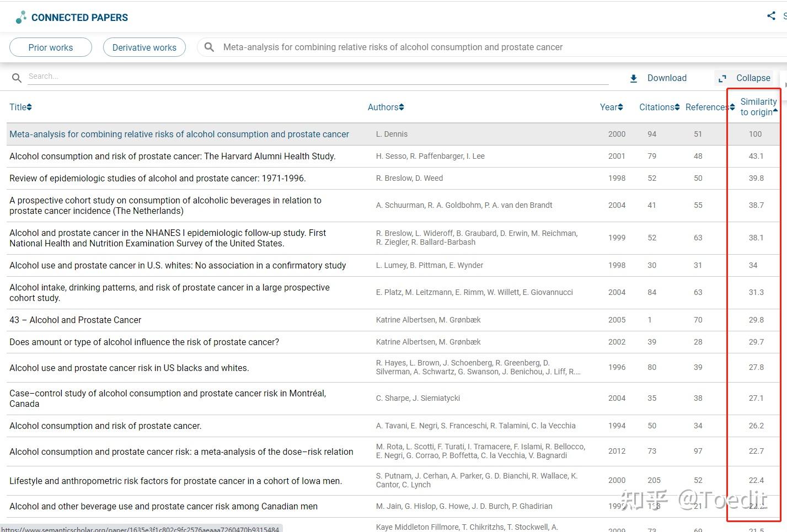Sort the table by the Year column
787x532 pixels.
point(611,107)
